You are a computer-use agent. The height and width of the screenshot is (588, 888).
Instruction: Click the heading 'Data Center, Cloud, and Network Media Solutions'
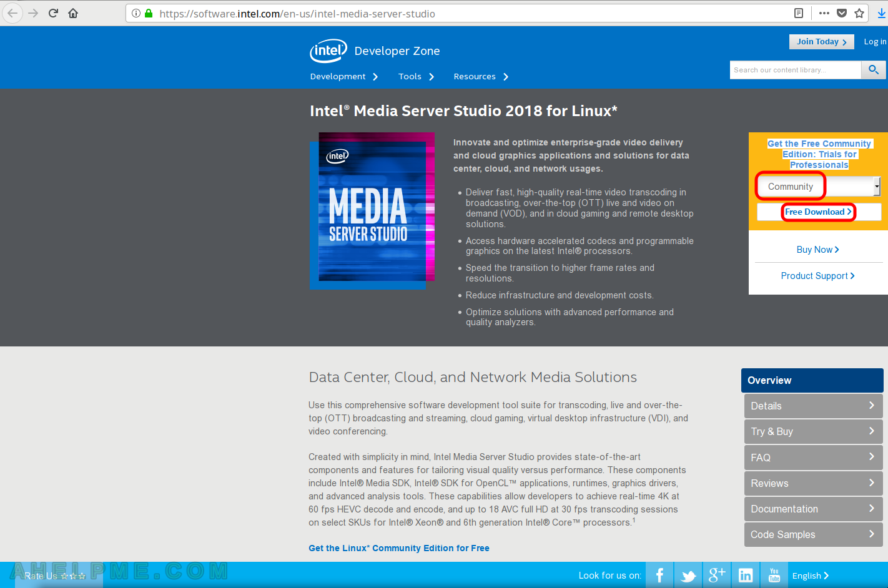pos(473,377)
